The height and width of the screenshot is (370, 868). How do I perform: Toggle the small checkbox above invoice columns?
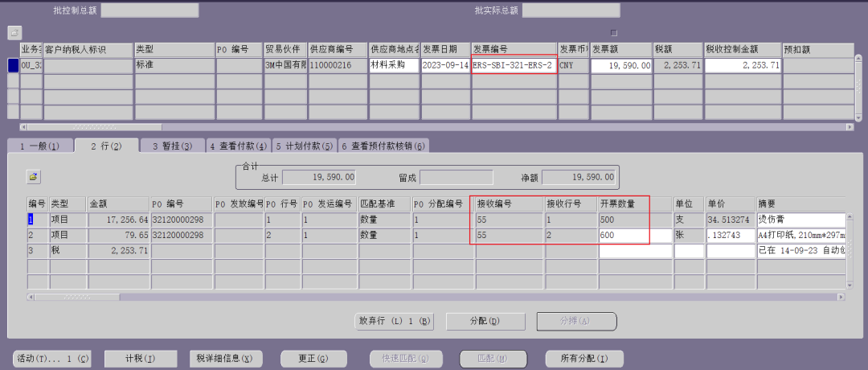(x=613, y=33)
